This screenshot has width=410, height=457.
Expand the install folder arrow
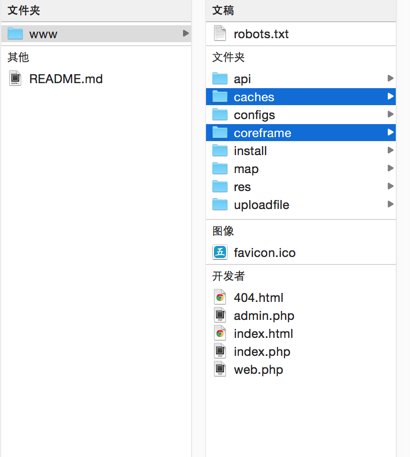(390, 150)
